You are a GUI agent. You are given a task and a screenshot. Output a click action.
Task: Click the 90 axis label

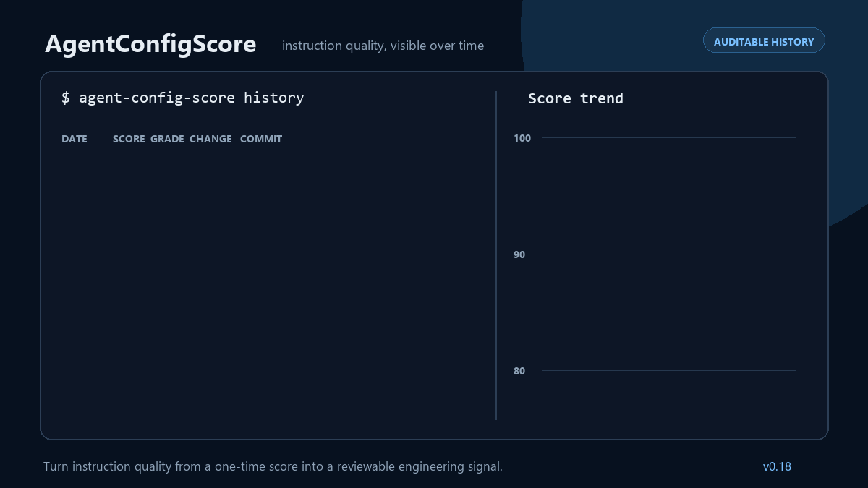click(x=519, y=254)
